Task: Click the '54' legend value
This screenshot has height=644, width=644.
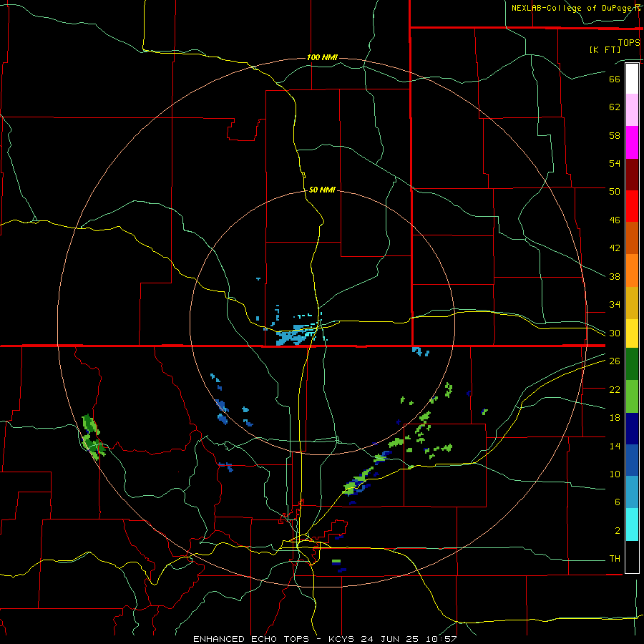Action: tap(615, 163)
